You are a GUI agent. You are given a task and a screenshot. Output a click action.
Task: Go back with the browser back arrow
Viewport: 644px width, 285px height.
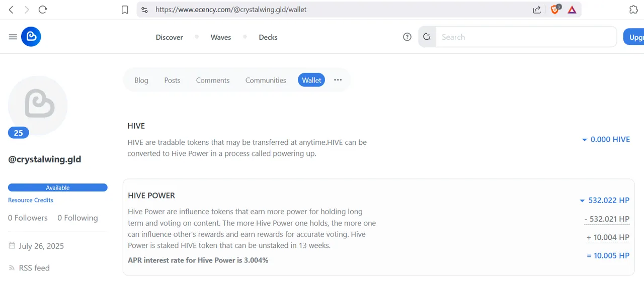[11, 10]
